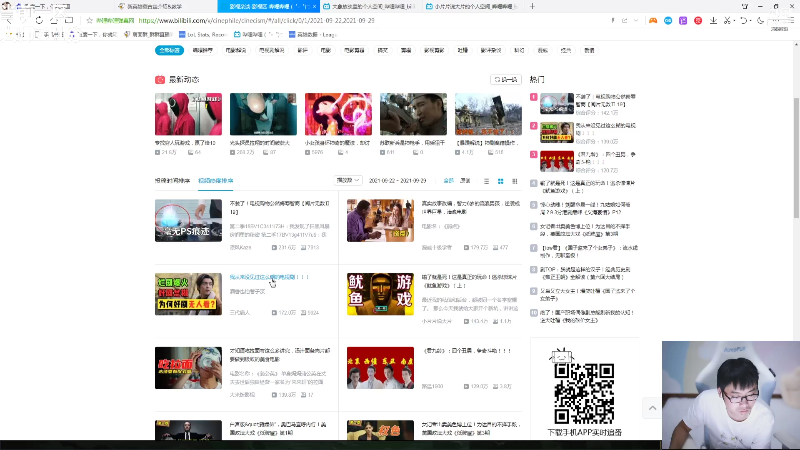This screenshot has height=450, width=800.
Task: Click the back-to-top arrow button
Action: pos(652,408)
